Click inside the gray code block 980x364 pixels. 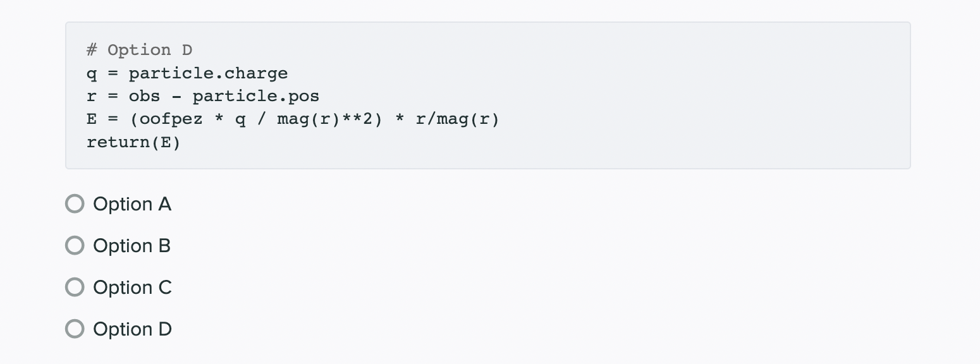569,95
